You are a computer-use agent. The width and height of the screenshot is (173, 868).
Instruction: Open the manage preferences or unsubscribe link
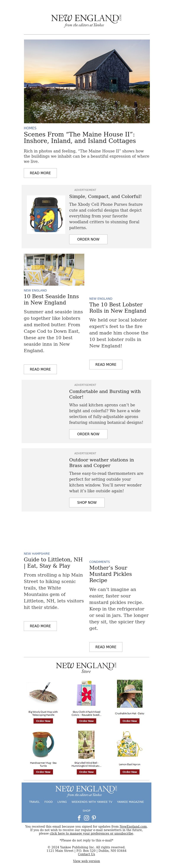91,833
